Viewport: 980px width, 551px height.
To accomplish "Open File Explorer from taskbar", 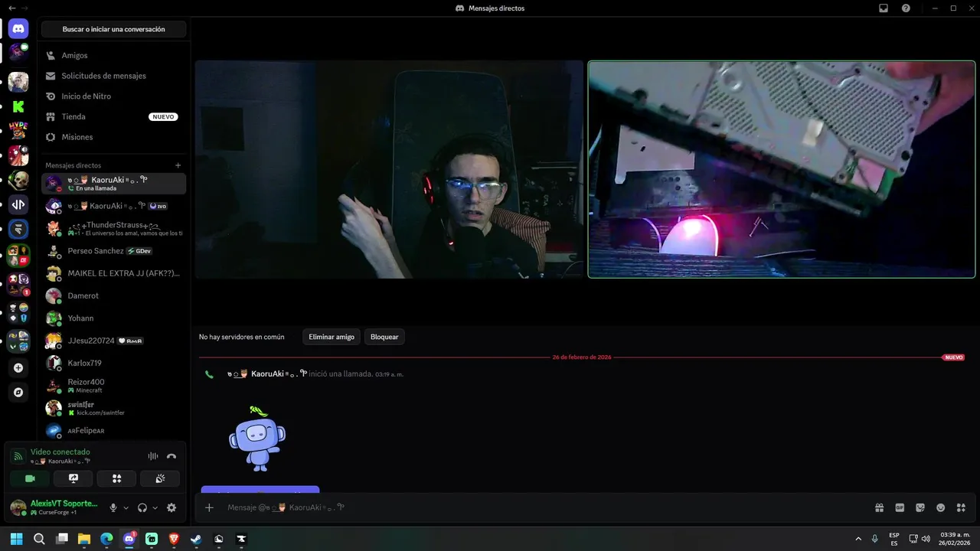I will coord(84,539).
